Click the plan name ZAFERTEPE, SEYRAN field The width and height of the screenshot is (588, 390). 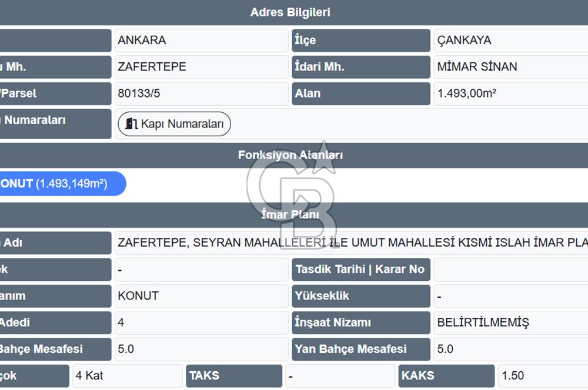click(353, 243)
